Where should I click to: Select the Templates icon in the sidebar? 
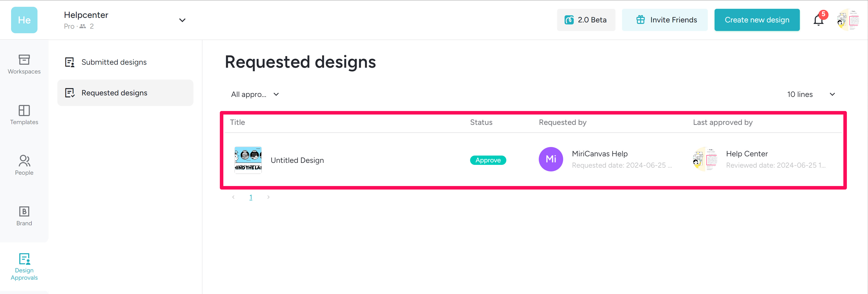[24, 115]
